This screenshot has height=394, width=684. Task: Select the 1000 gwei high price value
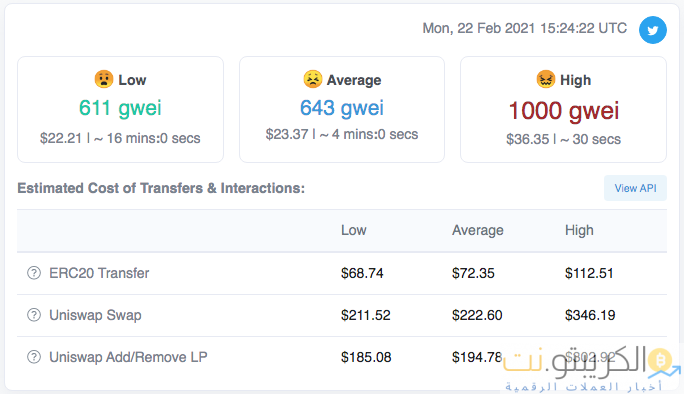coord(564,110)
